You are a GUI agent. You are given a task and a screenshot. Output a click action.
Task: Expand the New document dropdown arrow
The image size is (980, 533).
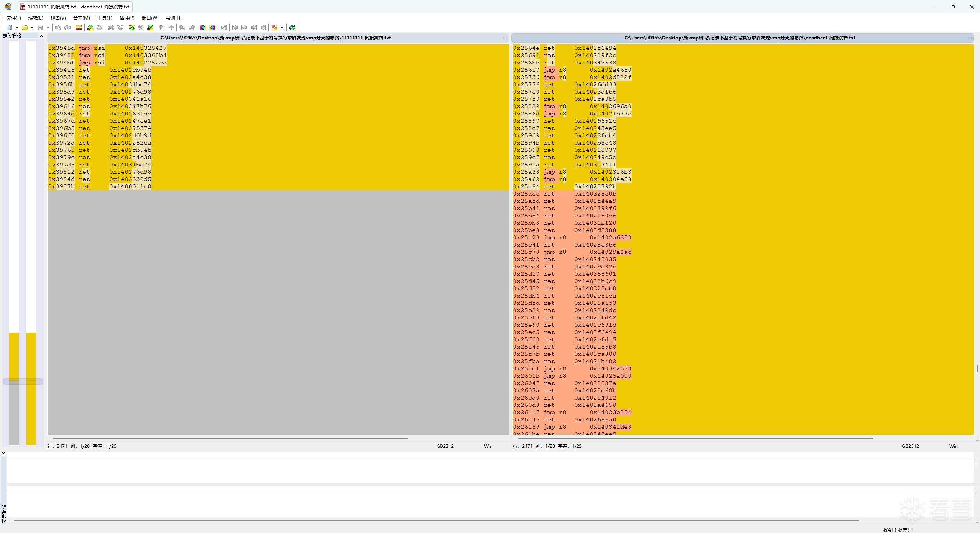pyautogui.click(x=16, y=27)
